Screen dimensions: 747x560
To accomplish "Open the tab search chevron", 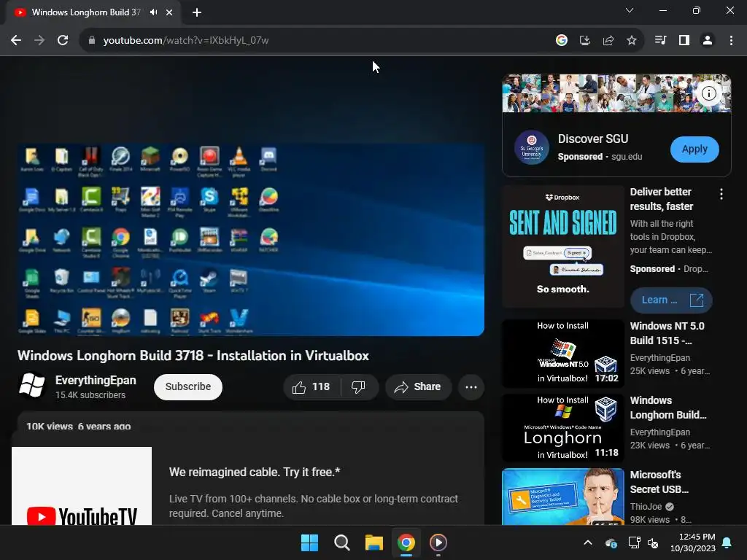I will pos(630,10).
